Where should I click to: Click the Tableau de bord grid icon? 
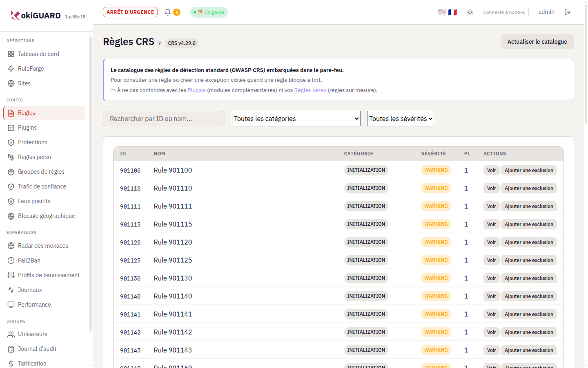(11, 54)
